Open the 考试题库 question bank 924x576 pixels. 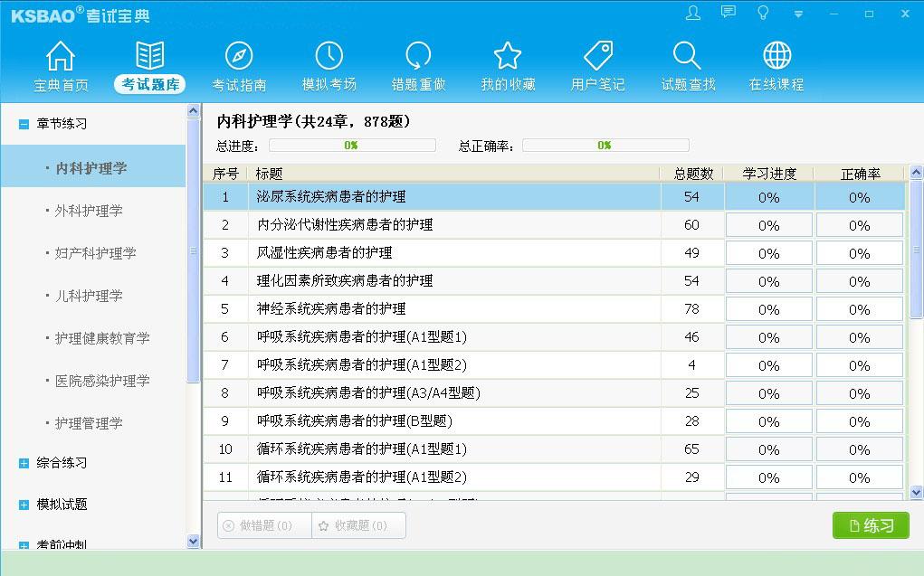[149, 67]
